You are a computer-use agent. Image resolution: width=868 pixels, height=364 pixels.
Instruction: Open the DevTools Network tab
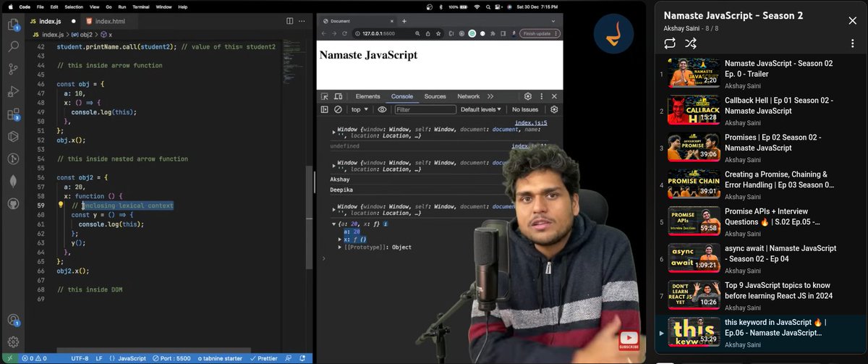coord(468,96)
